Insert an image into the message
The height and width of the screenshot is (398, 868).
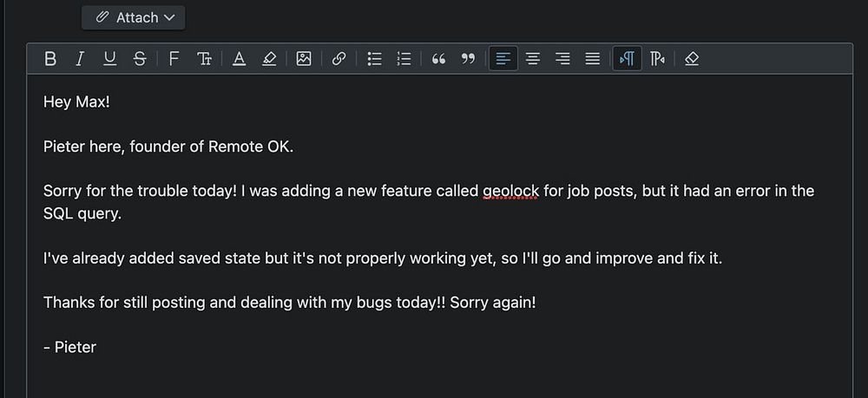(x=304, y=59)
